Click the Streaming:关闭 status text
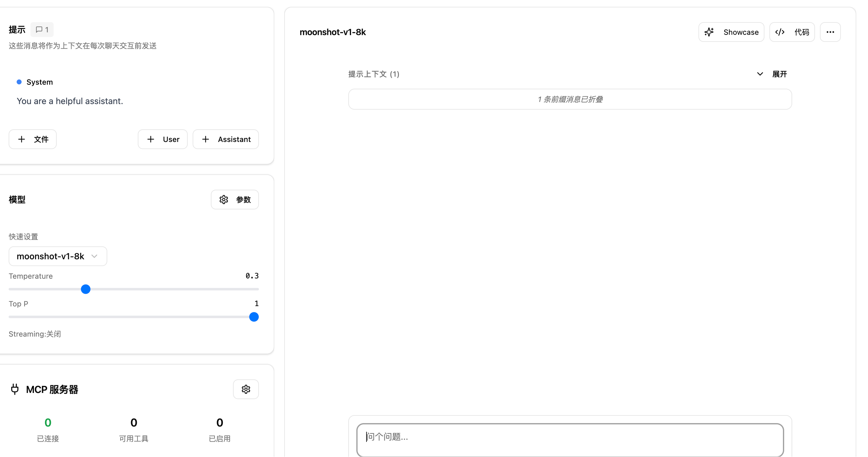868x457 pixels. [x=35, y=334]
